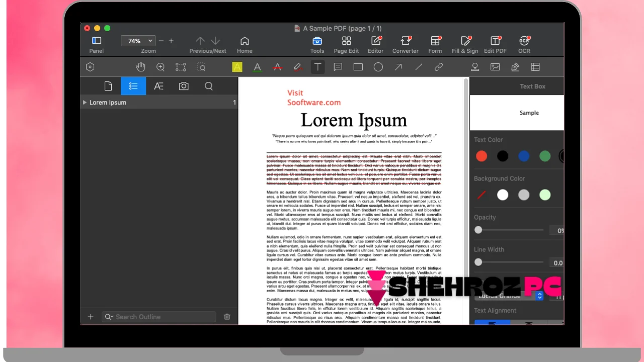
Task: Add a new outline item with plus
Action: (91, 317)
